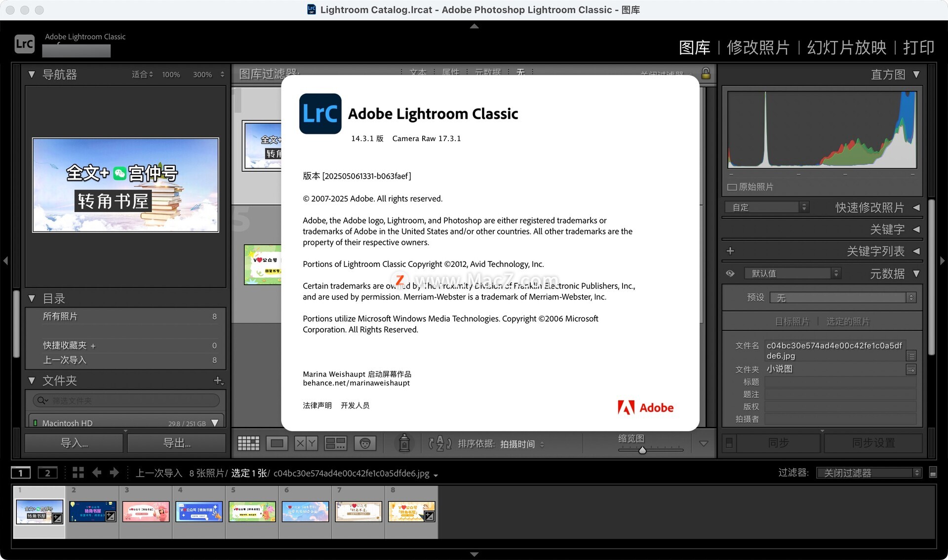This screenshot has height=560, width=948.
Task: Collapse the 目录 panel
Action: coord(32,299)
